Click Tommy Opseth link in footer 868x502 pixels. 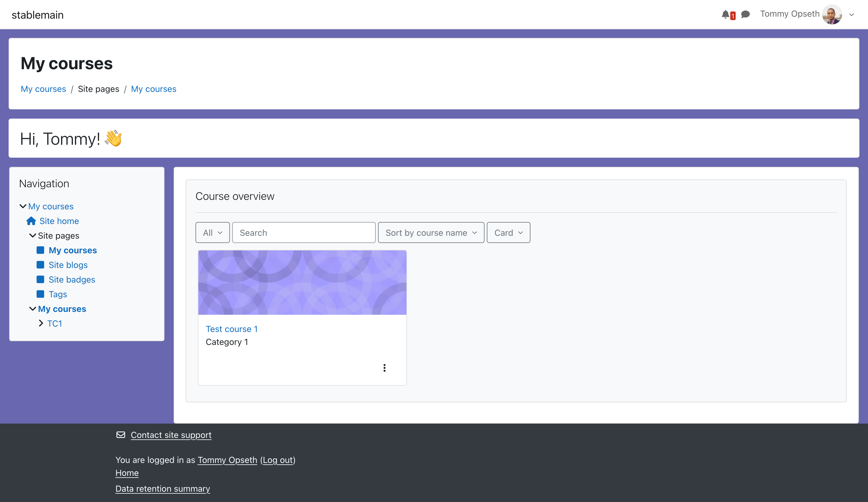[227, 460]
